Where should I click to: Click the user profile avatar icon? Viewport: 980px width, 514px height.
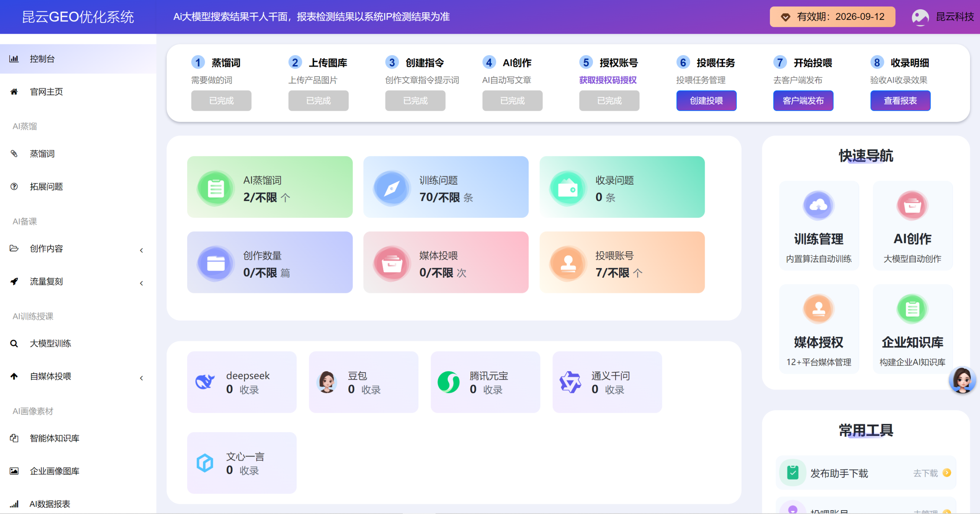[920, 17]
